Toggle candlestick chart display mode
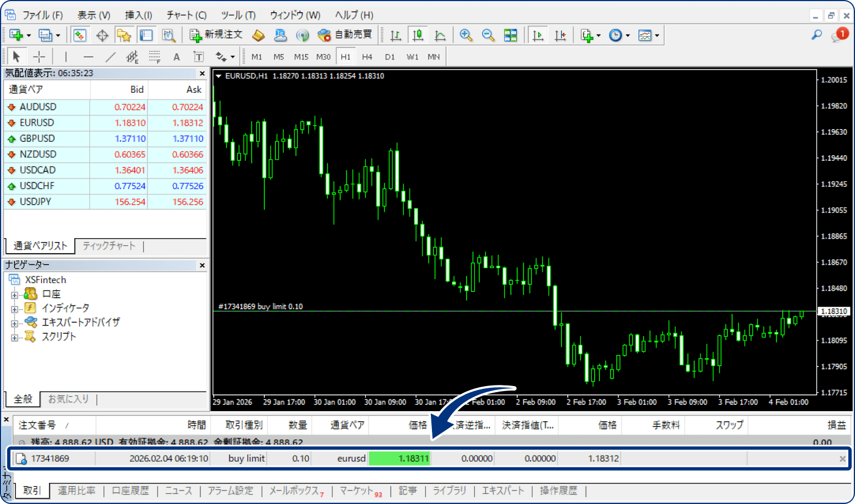The image size is (855, 504). coord(417,35)
